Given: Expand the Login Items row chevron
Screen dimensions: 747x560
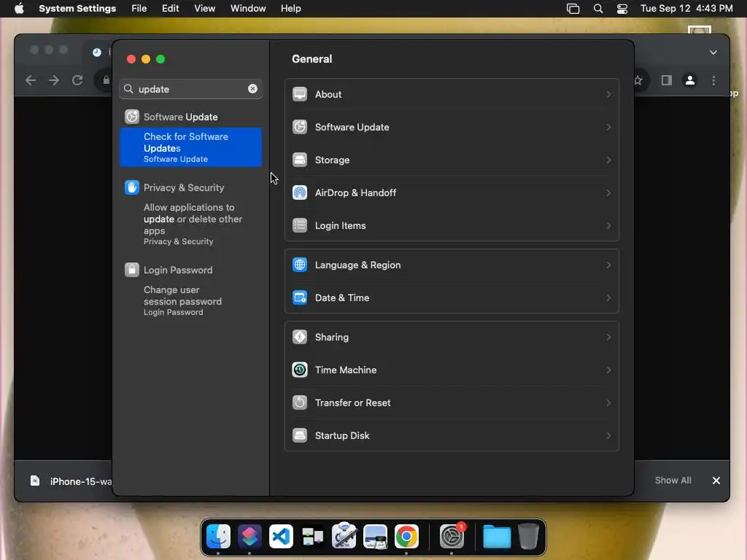Looking at the screenshot, I should [x=608, y=226].
